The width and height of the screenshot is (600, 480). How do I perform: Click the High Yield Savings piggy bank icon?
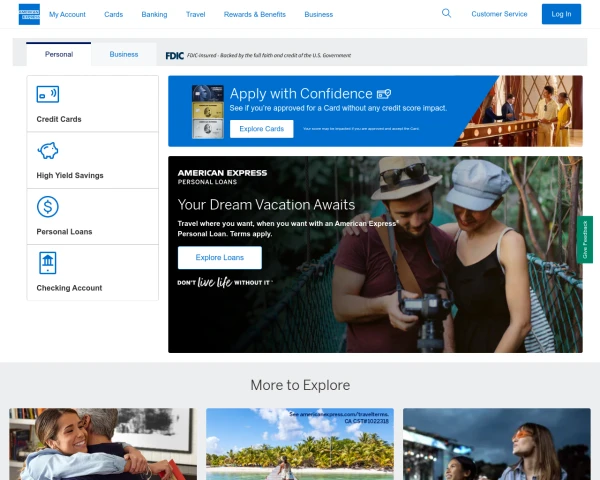pos(47,151)
